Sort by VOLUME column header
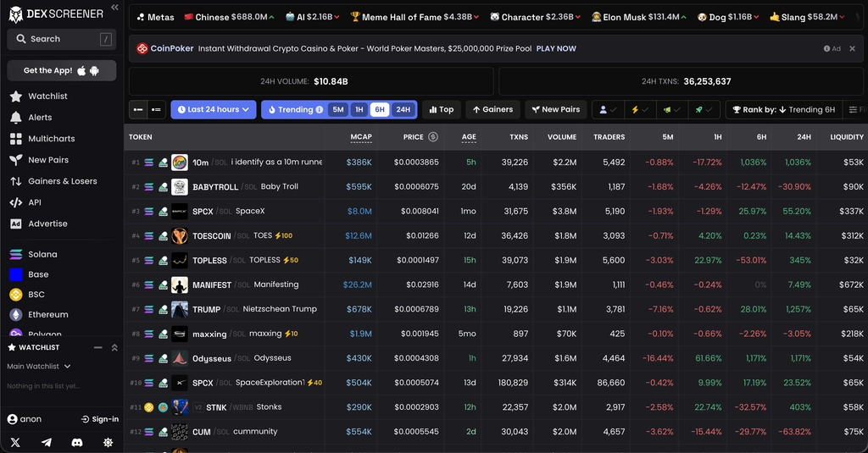 [562, 137]
